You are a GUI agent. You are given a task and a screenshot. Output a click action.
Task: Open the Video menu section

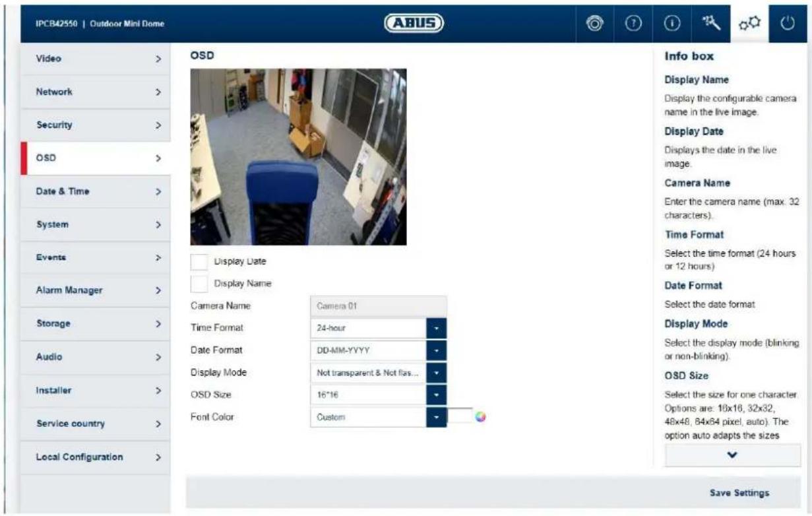pyautogui.click(x=96, y=59)
